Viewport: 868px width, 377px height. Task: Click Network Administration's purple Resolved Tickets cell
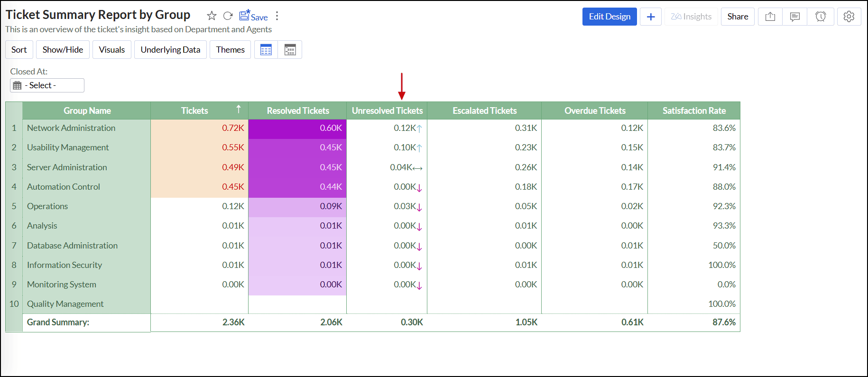point(297,128)
